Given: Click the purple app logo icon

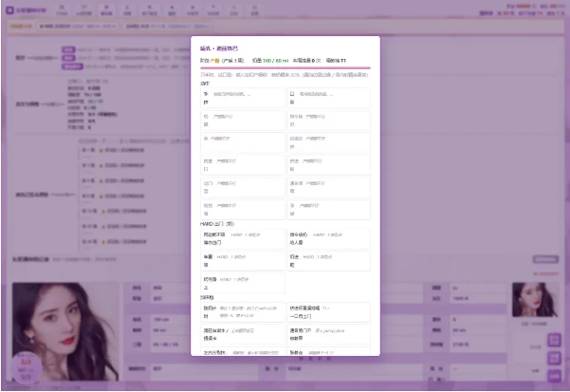Looking at the screenshot, I should [x=10, y=10].
